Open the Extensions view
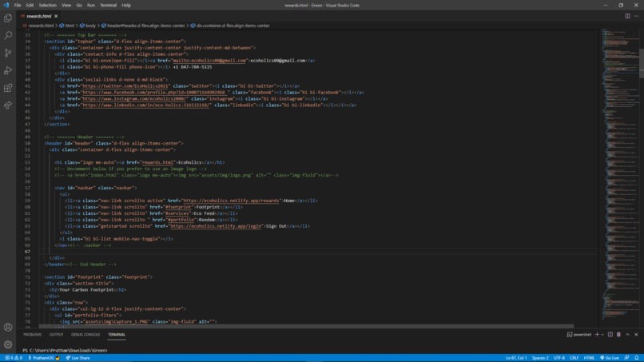 tap(8, 88)
